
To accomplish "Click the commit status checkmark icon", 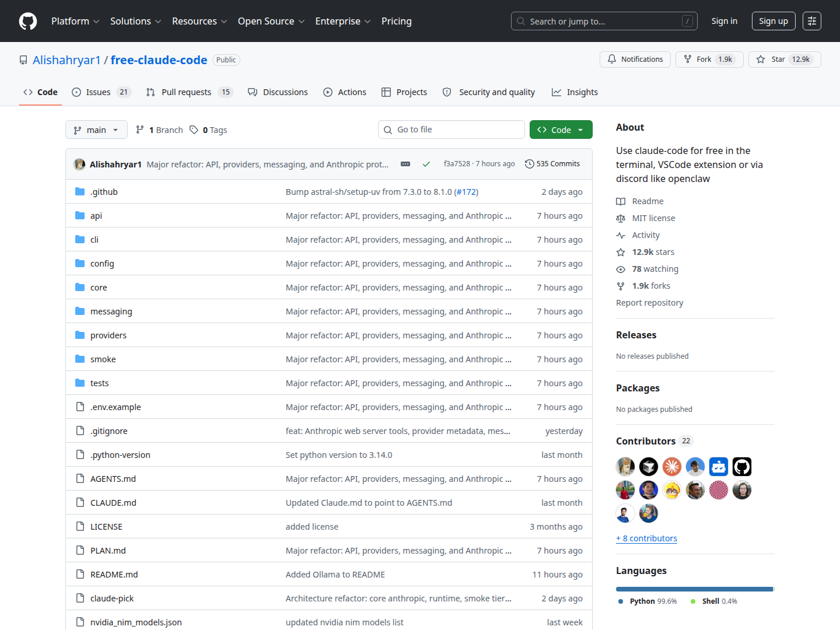I will point(426,164).
